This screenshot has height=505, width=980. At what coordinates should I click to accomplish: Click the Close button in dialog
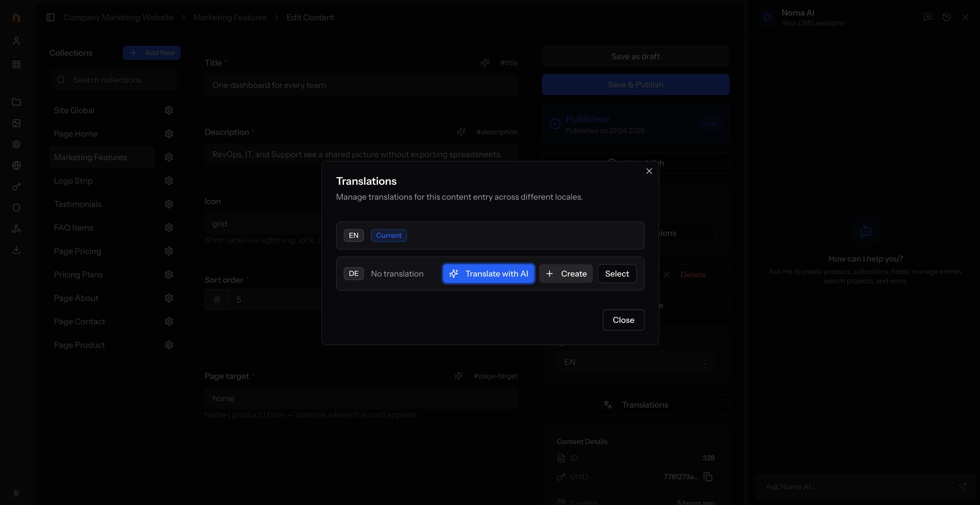pos(623,320)
